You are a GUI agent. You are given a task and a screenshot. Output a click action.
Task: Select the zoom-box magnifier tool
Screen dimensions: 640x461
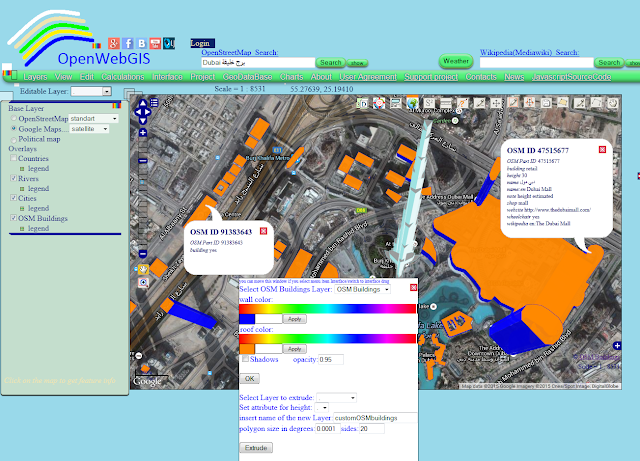coord(143,283)
